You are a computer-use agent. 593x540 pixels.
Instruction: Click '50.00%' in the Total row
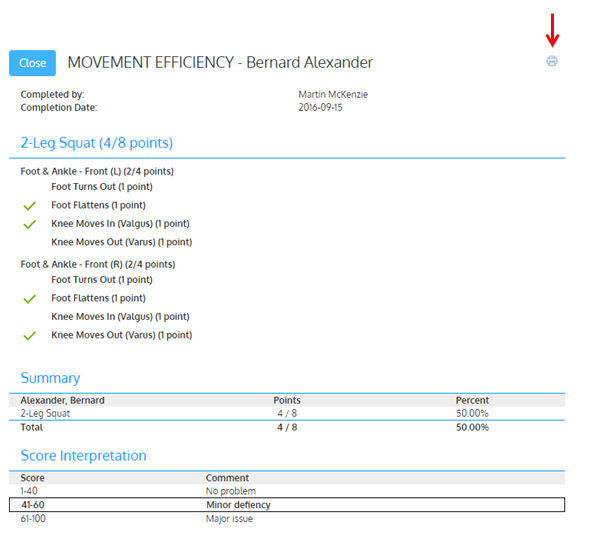point(472,428)
